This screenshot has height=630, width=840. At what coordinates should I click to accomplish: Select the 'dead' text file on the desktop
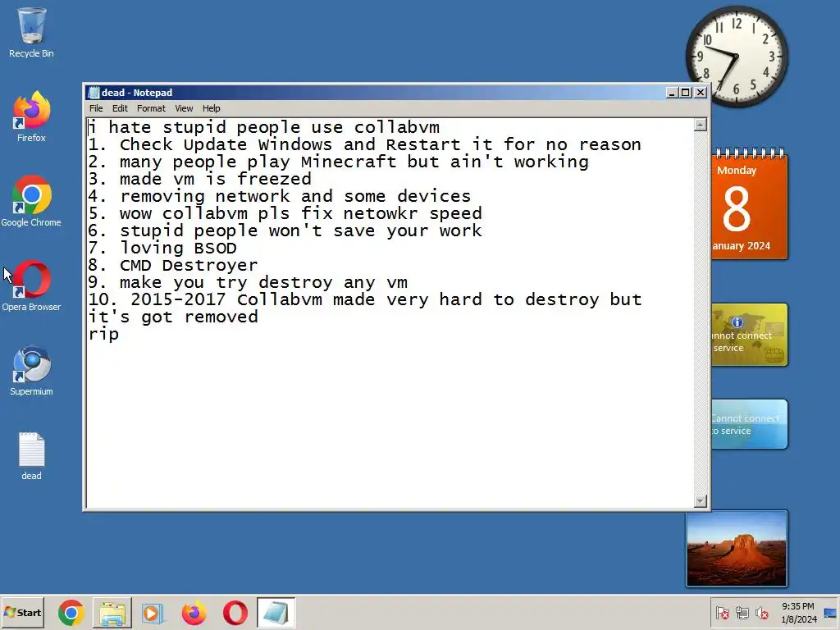31,456
